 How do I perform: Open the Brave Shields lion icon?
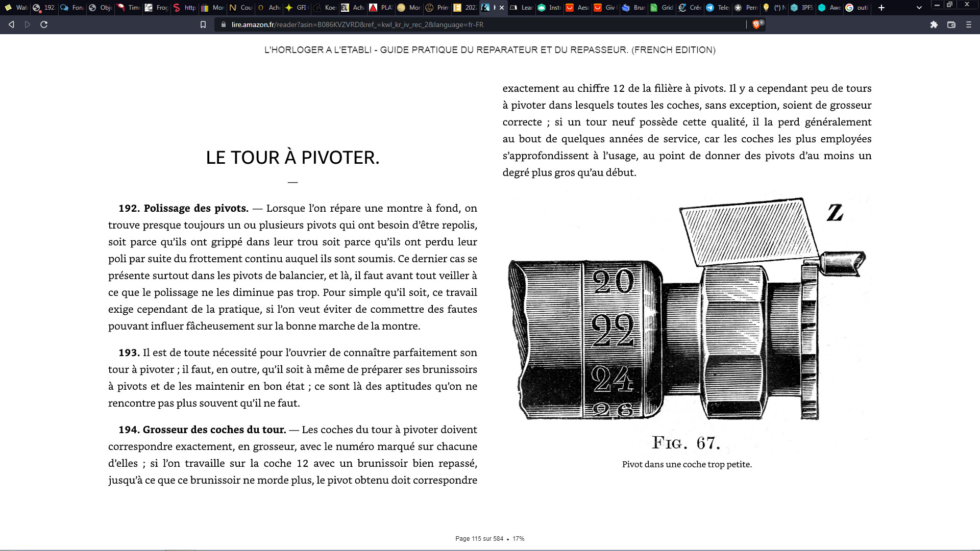[757, 24]
